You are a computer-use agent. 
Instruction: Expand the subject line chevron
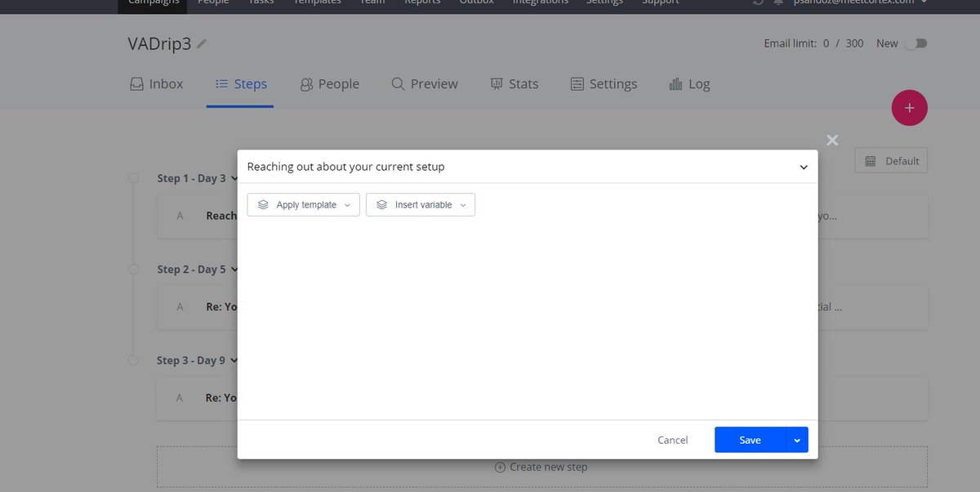tap(804, 167)
